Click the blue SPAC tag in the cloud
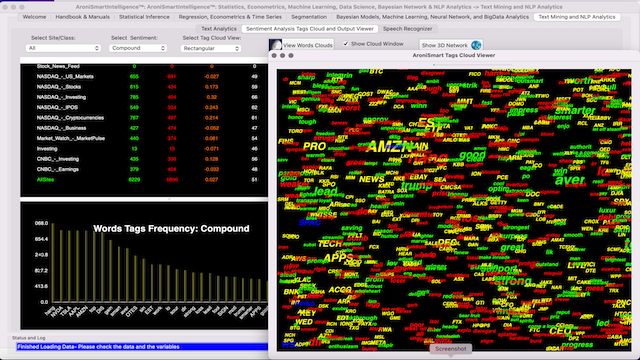Viewport: 640px width, 360px height. tap(310, 223)
